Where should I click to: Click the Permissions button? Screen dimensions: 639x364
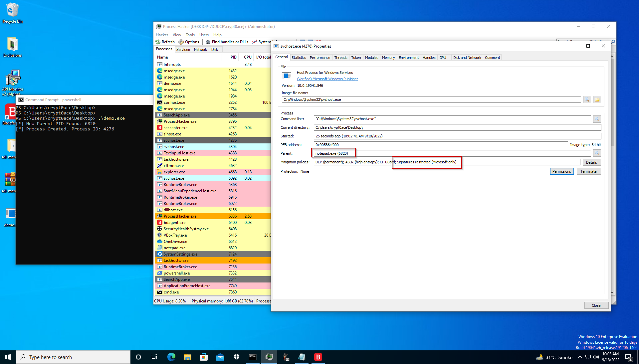pos(561,171)
